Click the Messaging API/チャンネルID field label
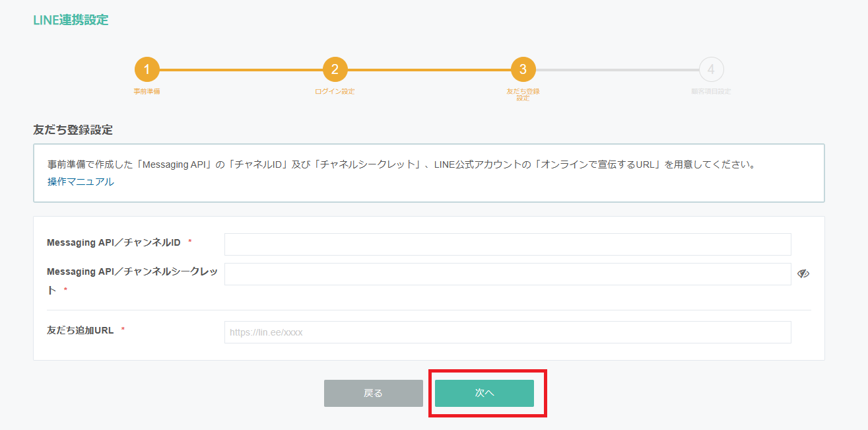The image size is (868, 430). 114,242
